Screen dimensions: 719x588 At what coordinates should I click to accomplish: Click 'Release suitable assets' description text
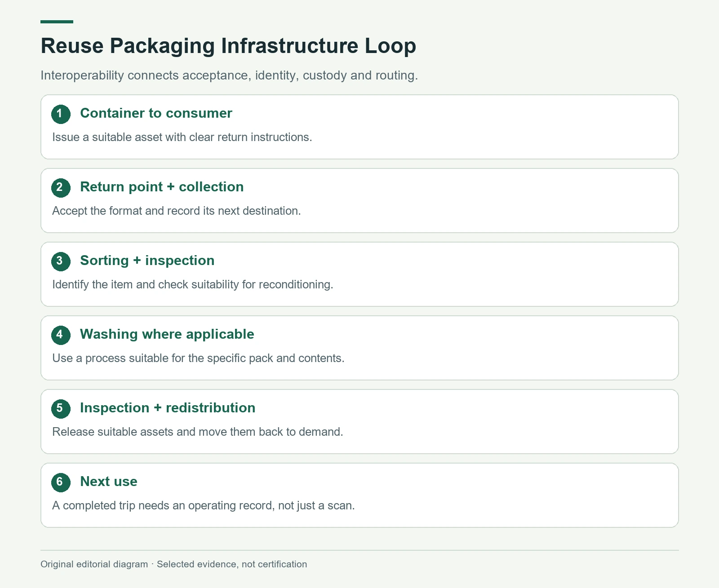pyautogui.click(x=198, y=432)
